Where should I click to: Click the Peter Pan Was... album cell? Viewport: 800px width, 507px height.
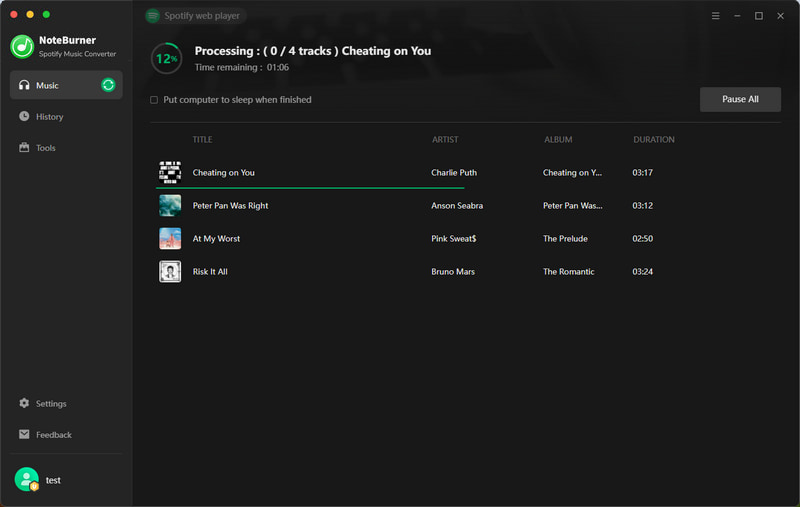pos(572,206)
